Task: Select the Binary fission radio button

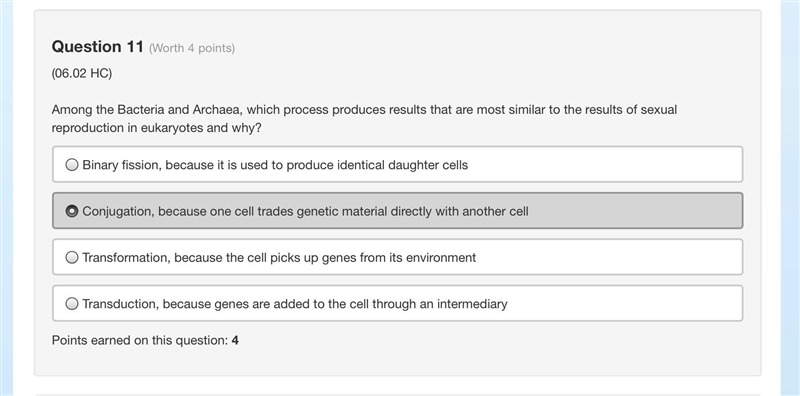Action: pos(72,165)
